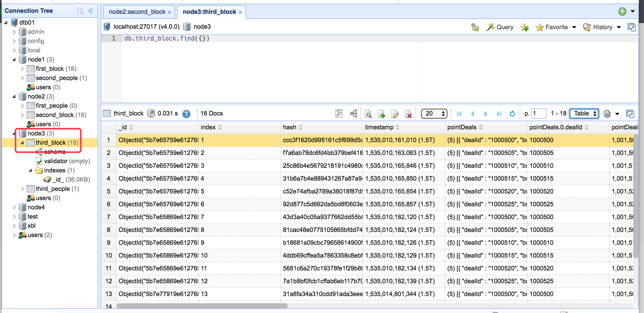Open the page size 20 dropdown
This screenshot has width=644, height=313.
(x=434, y=113)
